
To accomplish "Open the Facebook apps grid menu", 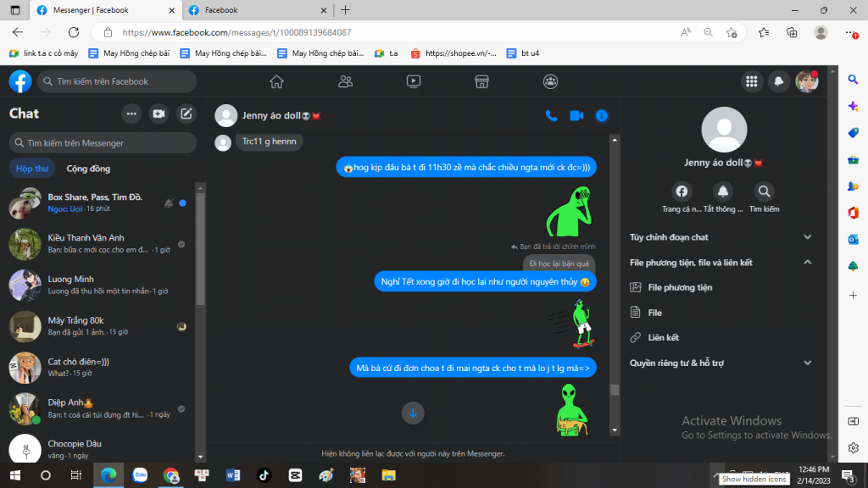I will coord(750,81).
